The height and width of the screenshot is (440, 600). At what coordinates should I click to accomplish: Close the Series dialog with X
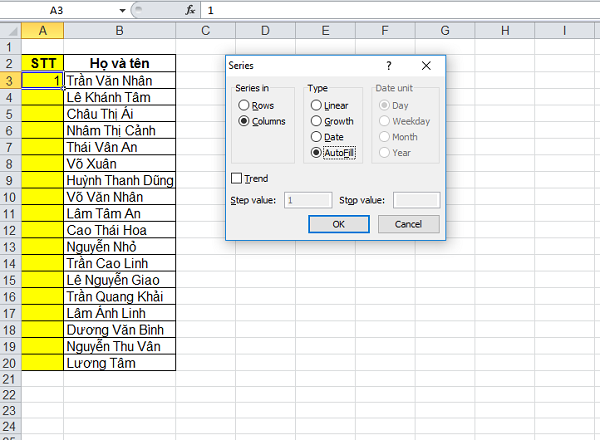pos(426,65)
